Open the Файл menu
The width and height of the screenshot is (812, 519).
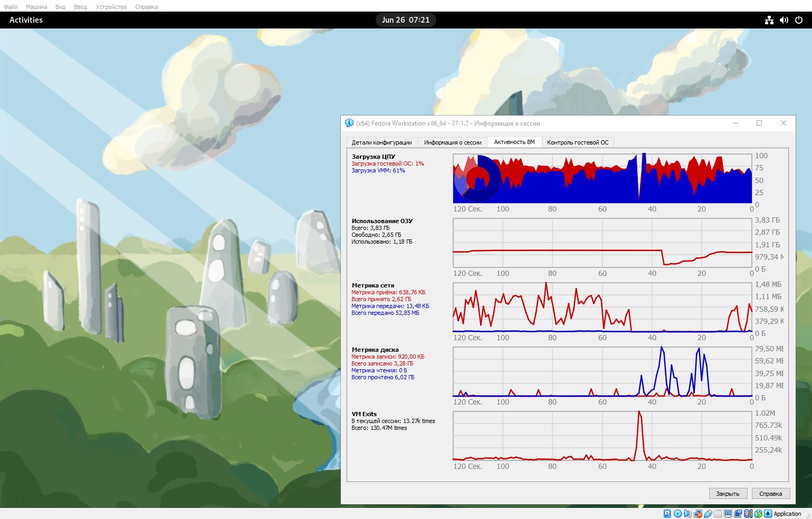coord(11,7)
